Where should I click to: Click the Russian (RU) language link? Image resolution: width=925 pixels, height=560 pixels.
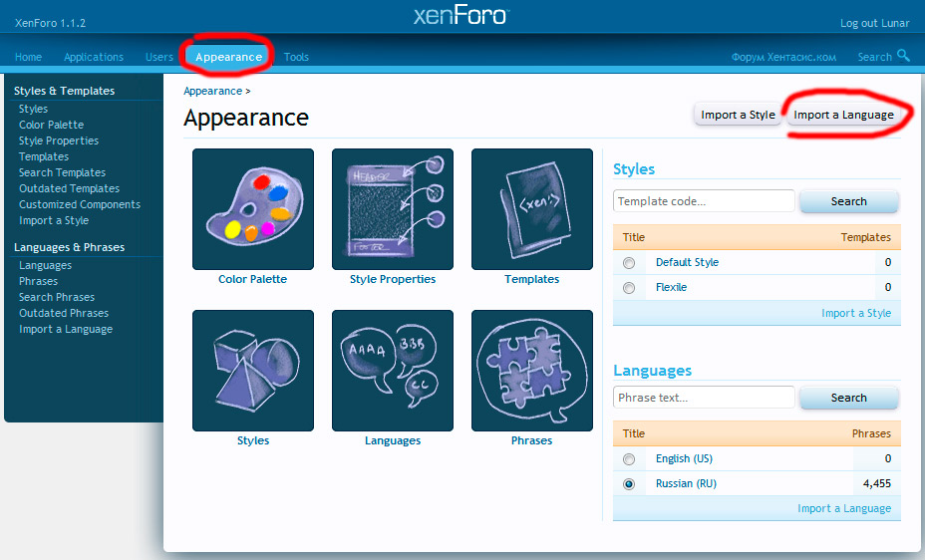686,484
